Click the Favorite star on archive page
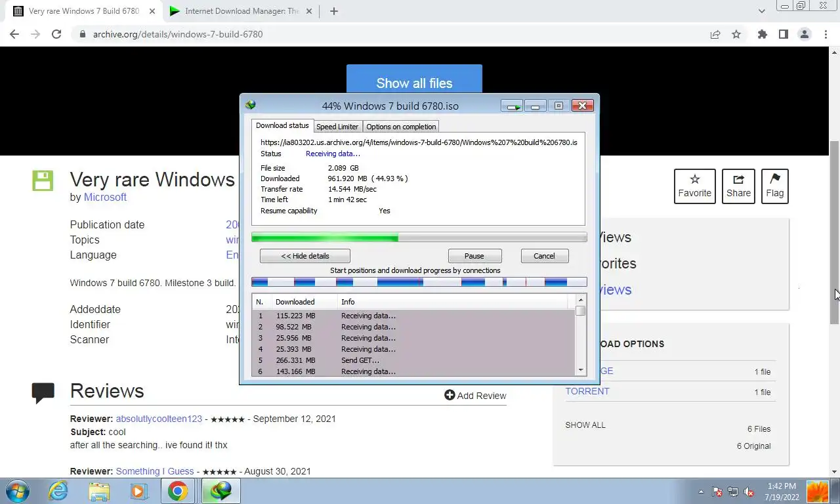 click(x=694, y=186)
